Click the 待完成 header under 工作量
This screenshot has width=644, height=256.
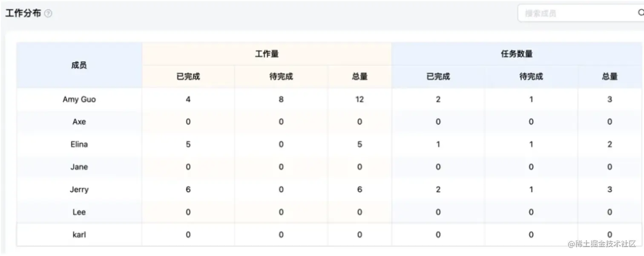click(281, 76)
